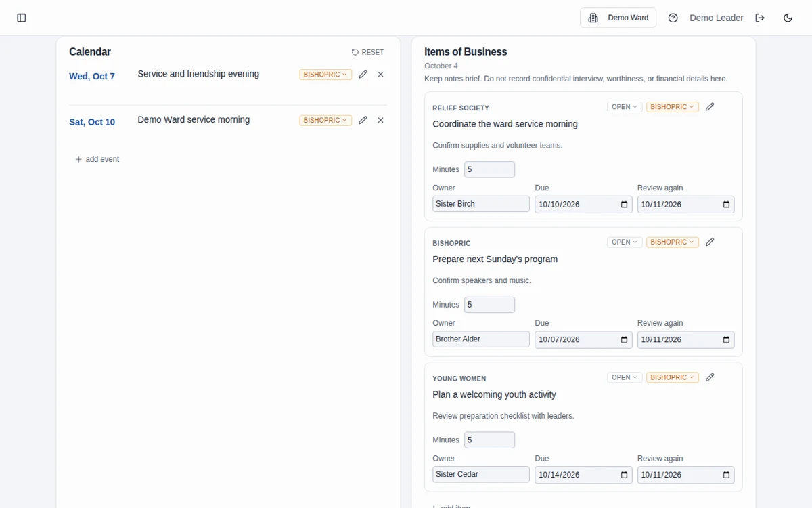This screenshot has width=812, height=508.
Task: Click the Items of Business heading
Action: [466, 51]
